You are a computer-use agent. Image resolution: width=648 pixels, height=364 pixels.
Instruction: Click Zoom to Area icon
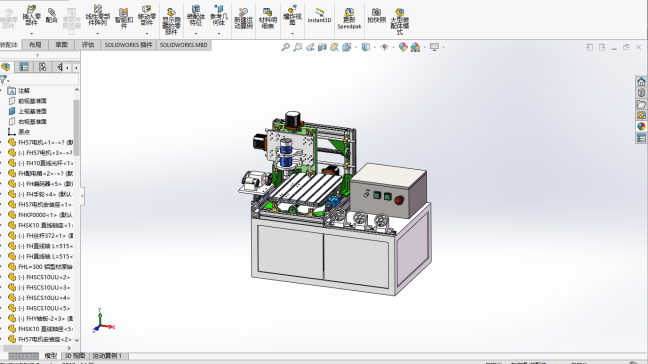coord(298,47)
